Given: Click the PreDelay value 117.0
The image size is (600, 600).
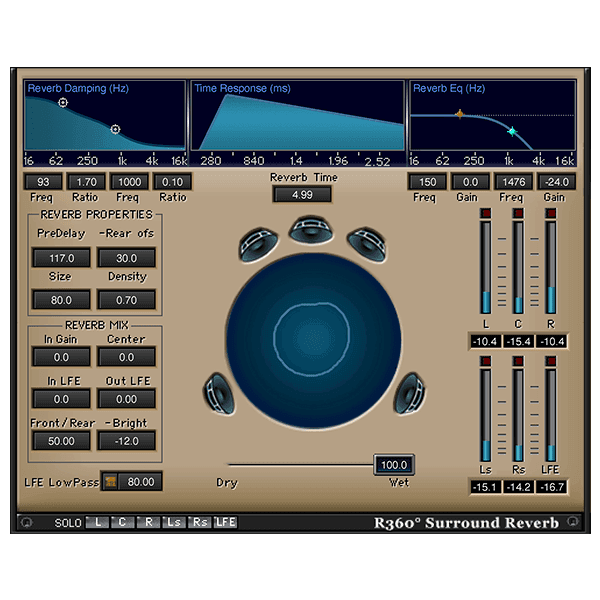Looking at the screenshot, I should click(62, 258).
